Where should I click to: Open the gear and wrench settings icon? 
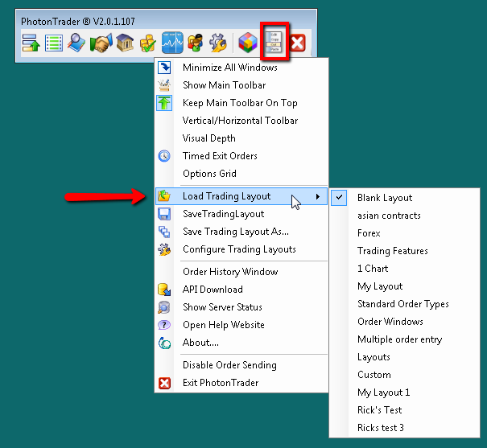click(217, 43)
